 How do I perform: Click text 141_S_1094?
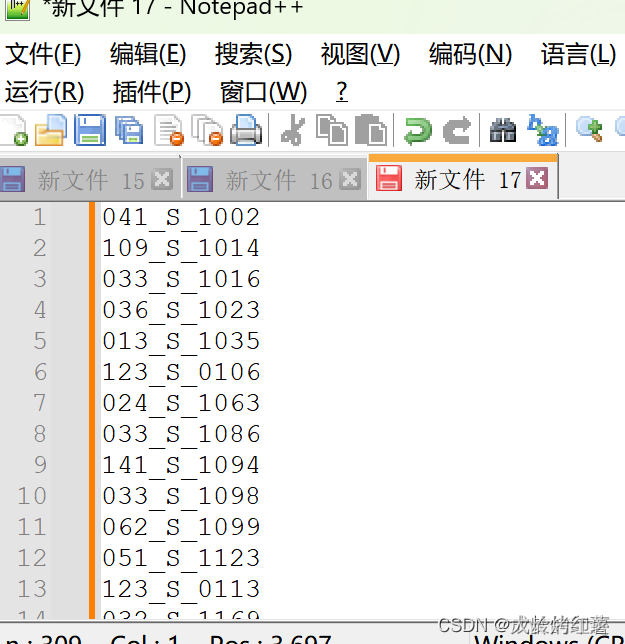(x=181, y=465)
